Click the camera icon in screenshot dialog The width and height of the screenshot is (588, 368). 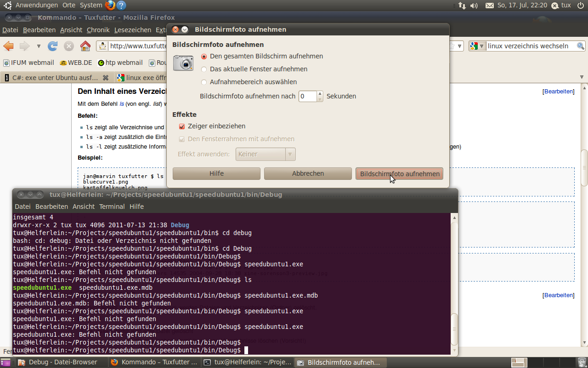[x=183, y=63]
